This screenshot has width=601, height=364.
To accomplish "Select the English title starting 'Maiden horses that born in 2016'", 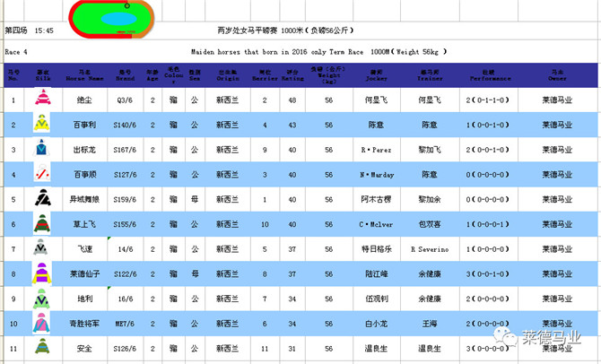I will coord(319,52).
